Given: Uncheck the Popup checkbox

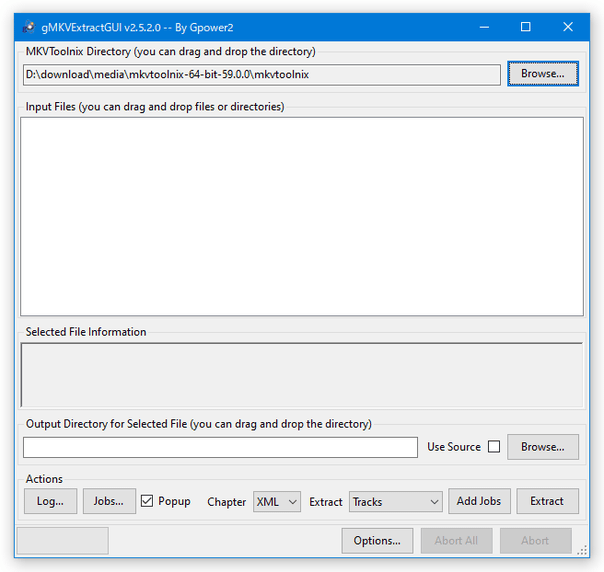Looking at the screenshot, I should point(147,501).
